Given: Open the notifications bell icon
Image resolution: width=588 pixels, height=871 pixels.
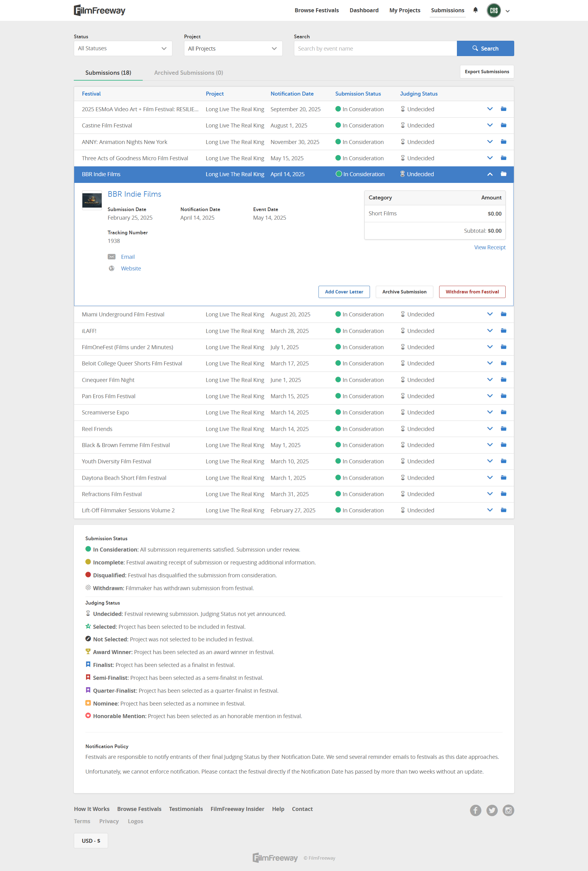Looking at the screenshot, I should (475, 10).
